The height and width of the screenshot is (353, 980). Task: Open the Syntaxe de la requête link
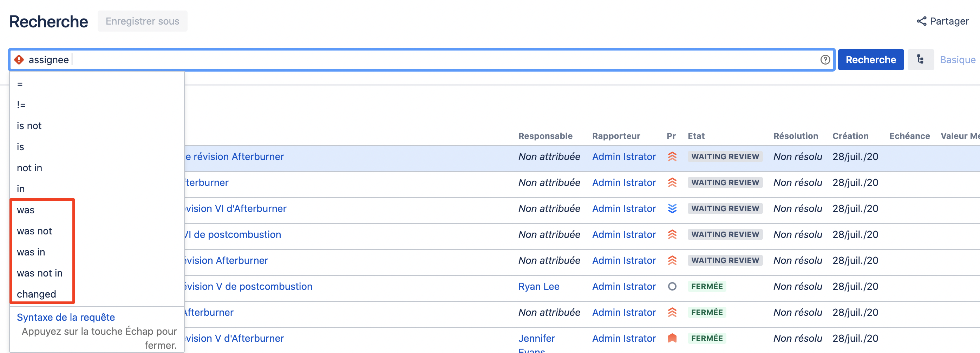66,317
